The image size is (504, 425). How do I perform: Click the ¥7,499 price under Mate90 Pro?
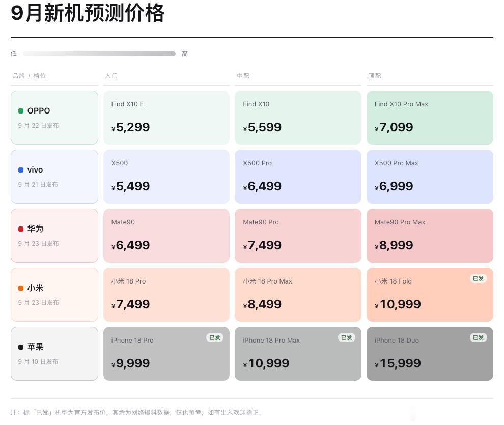tap(262, 246)
